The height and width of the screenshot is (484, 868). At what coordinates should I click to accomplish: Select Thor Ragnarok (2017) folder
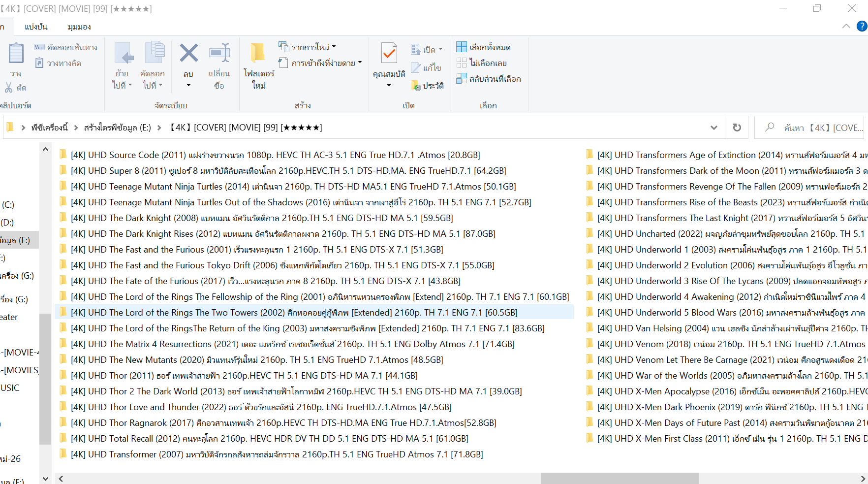click(283, 422)
